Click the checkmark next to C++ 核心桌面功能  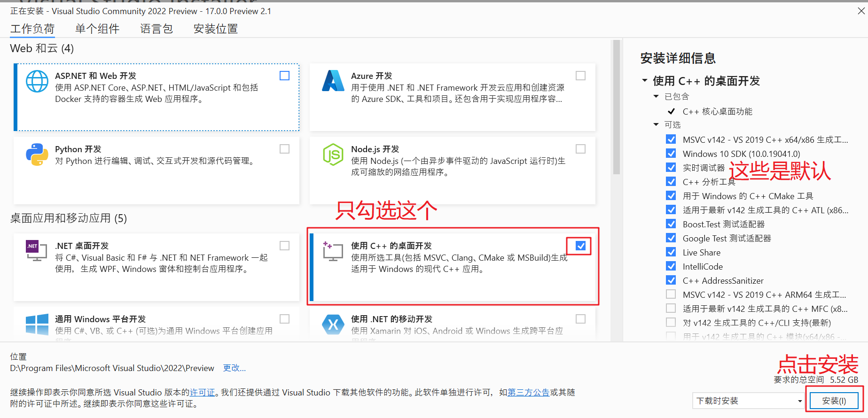tap(671, 111)
